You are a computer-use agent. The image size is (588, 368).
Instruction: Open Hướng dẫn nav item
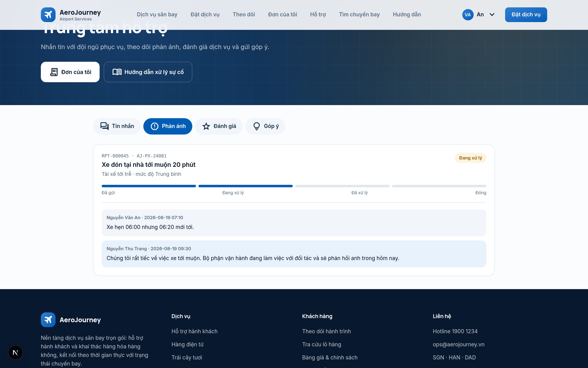click(x=407, y=15)
